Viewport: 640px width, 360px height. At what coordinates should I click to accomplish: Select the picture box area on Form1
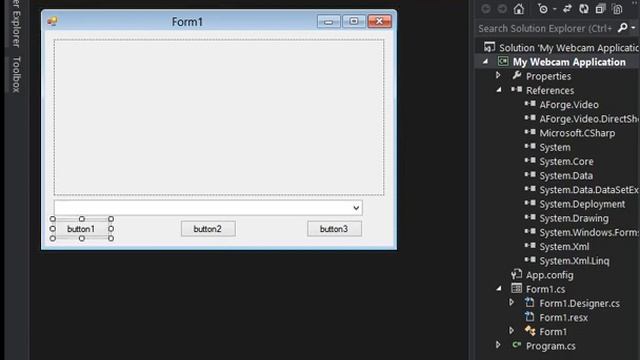(x=219, y=118)
